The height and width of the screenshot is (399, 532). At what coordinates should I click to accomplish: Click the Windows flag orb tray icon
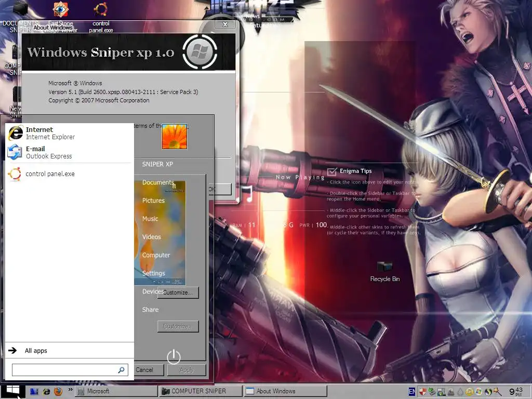(478, 392)
